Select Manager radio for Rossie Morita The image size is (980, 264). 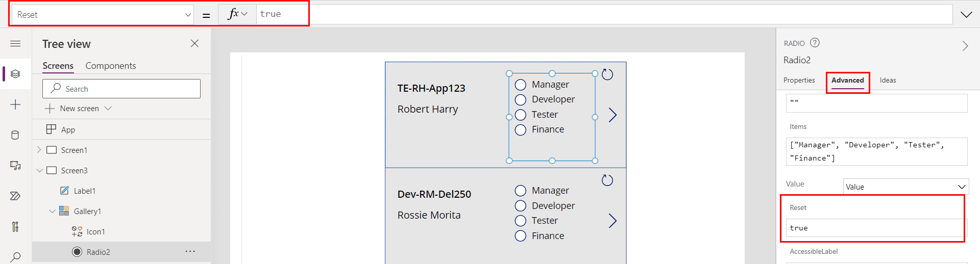(521, 191)
